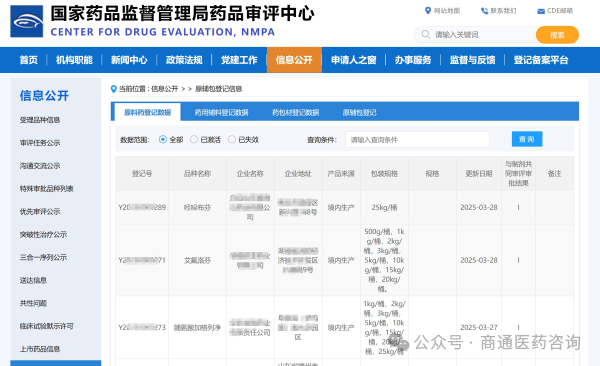The image size is (600, 366).
Task: Open 优先审评公示 in the sidebar
Action: pos(40,211)
